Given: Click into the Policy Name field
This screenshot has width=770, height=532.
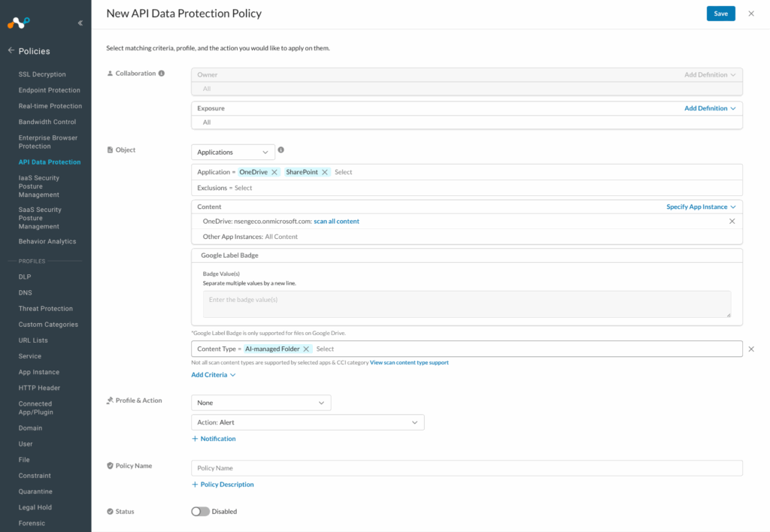Looking at the screenshot, I should pyautogui.click(x=466, y=468).
